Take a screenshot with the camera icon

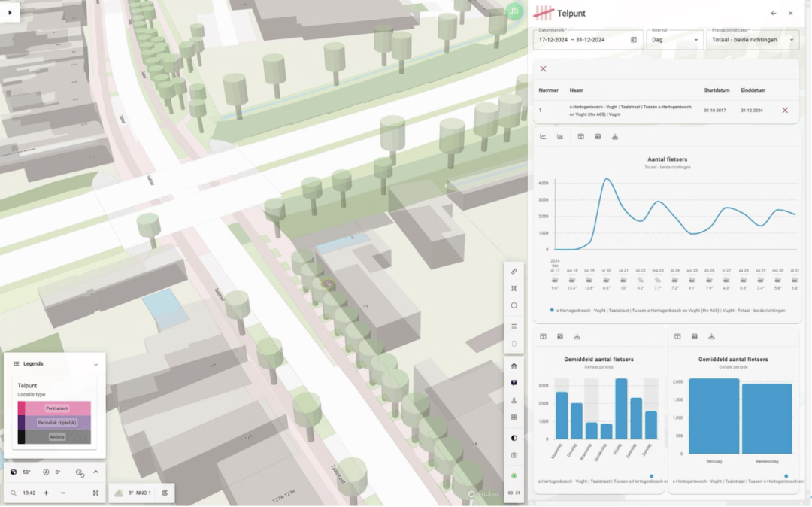coord(514,455)
